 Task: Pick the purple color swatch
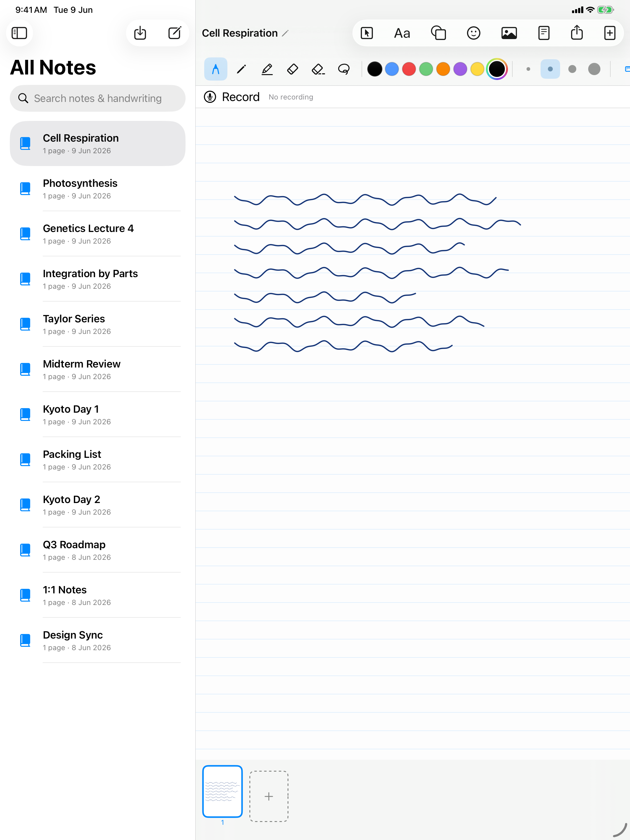460,69
